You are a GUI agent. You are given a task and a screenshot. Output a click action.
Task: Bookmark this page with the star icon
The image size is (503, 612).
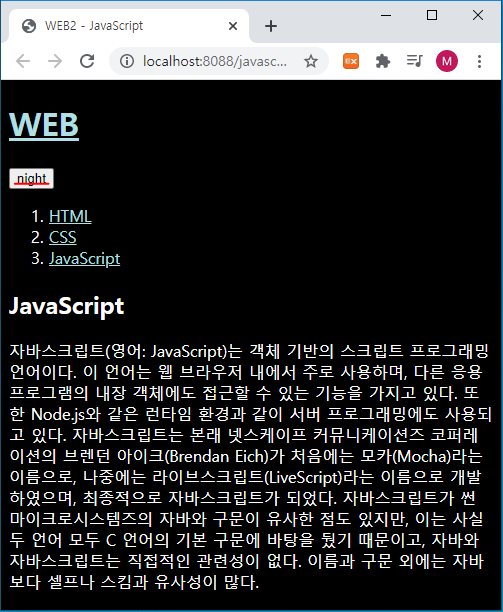(x=311, y=61)
